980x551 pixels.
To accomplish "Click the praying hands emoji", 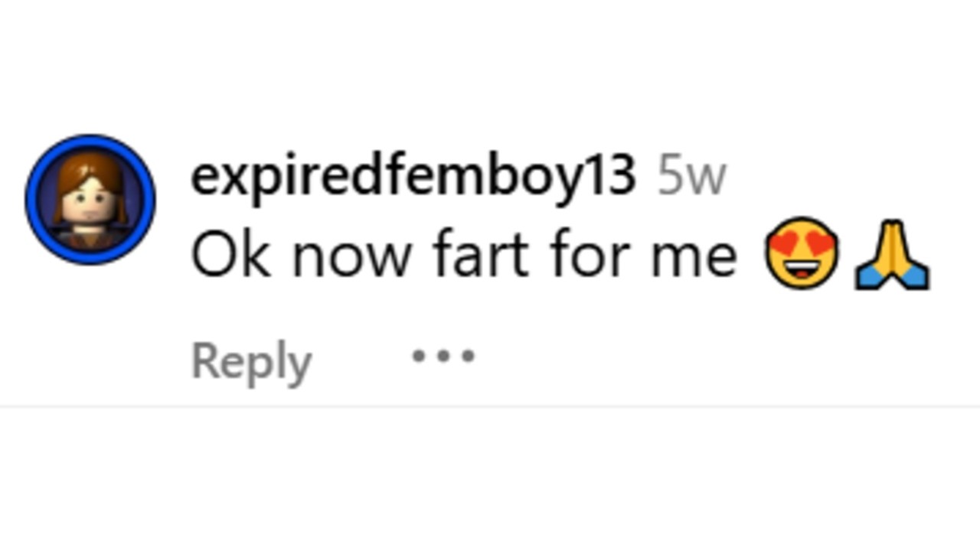I will pyautogui.click(x=892, y=255).
